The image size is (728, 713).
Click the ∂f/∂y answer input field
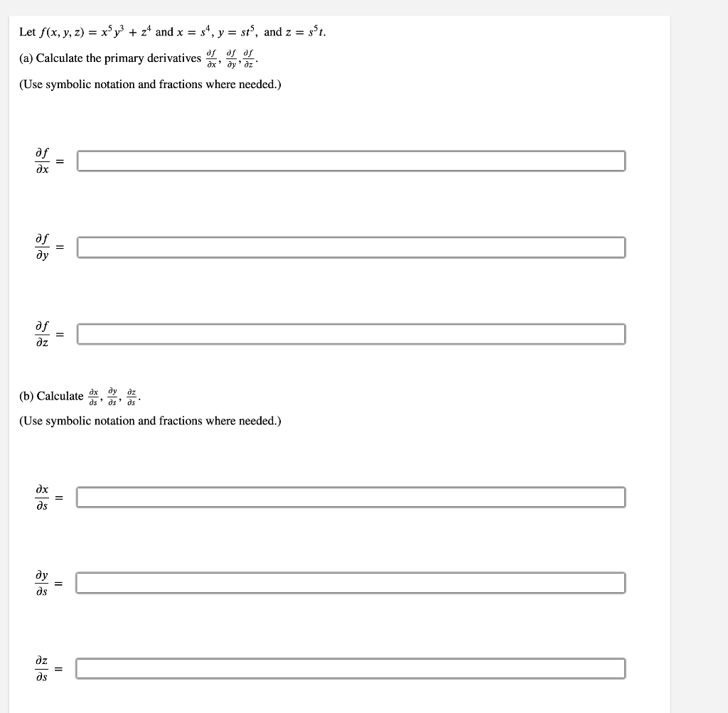click(352, 247)
